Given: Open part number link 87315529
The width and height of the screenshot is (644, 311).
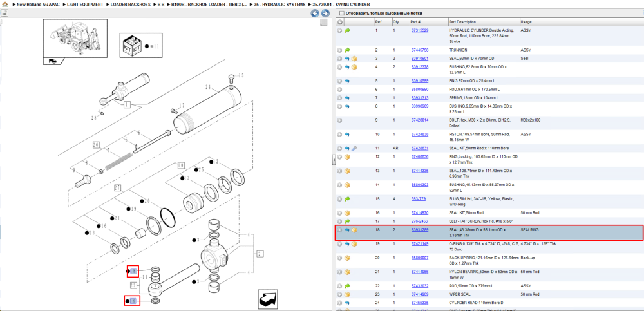Looking at the screenshot, I should click(420, 30).
